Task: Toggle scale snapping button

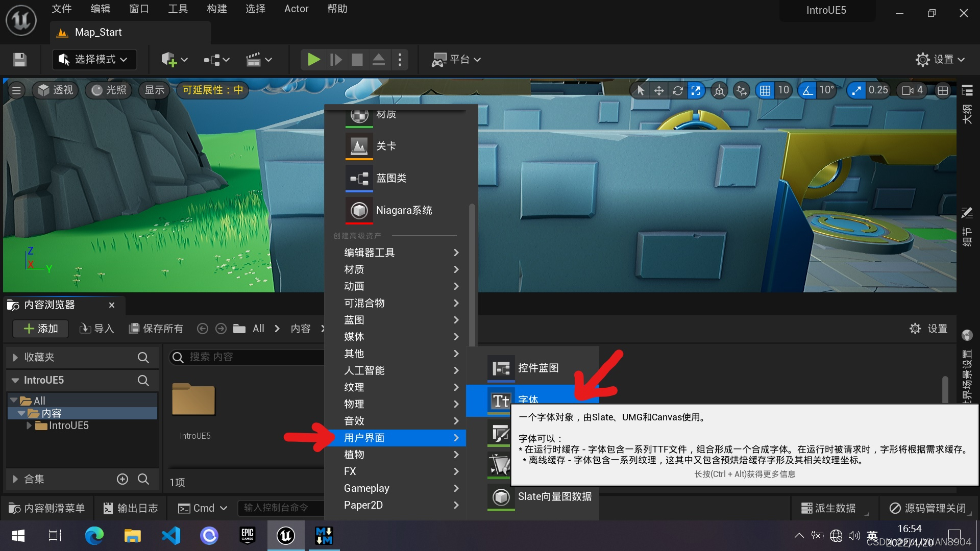Action: [x=856, y=91]
